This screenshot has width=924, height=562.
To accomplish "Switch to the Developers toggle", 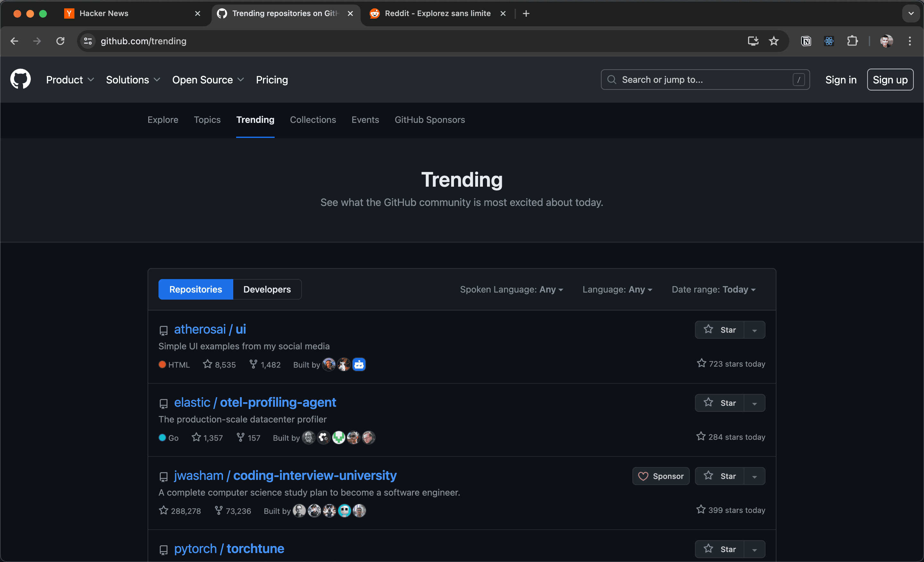I will (267, 289).
